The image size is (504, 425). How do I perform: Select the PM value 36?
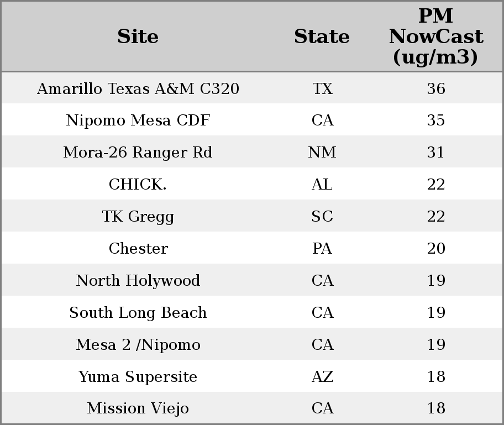[436, 88]
